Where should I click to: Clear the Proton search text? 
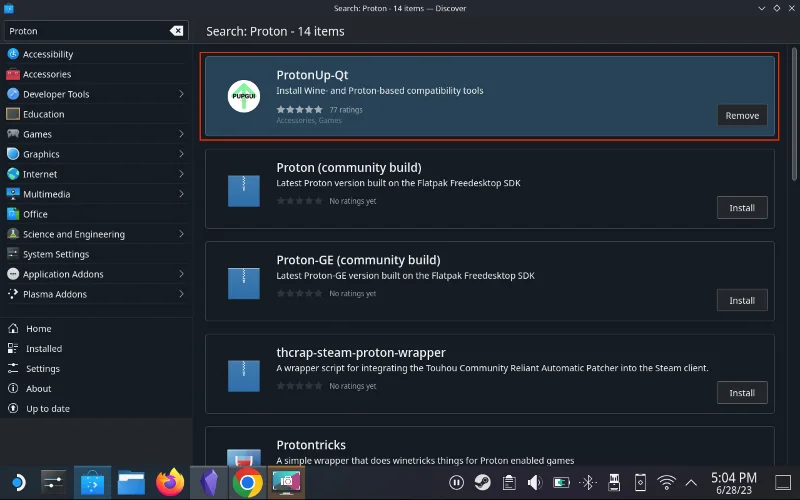pyautogui.click(x=177, y=31)
